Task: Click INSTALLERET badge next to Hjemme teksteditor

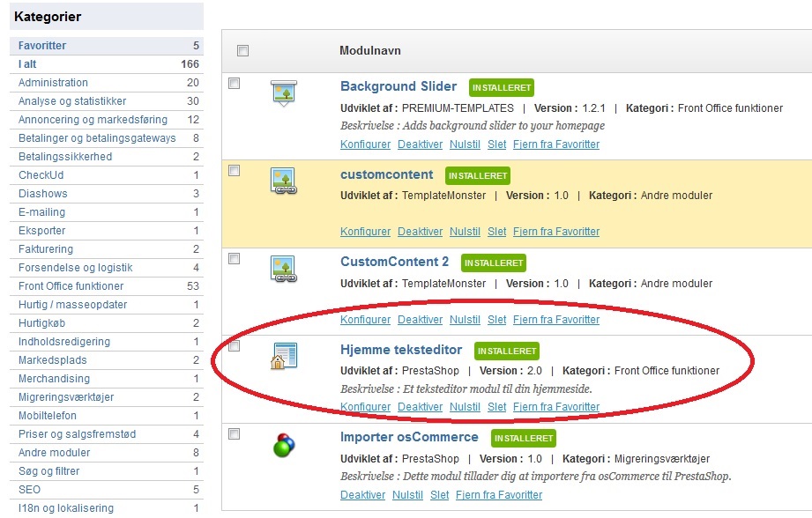Action: [506, 351]
